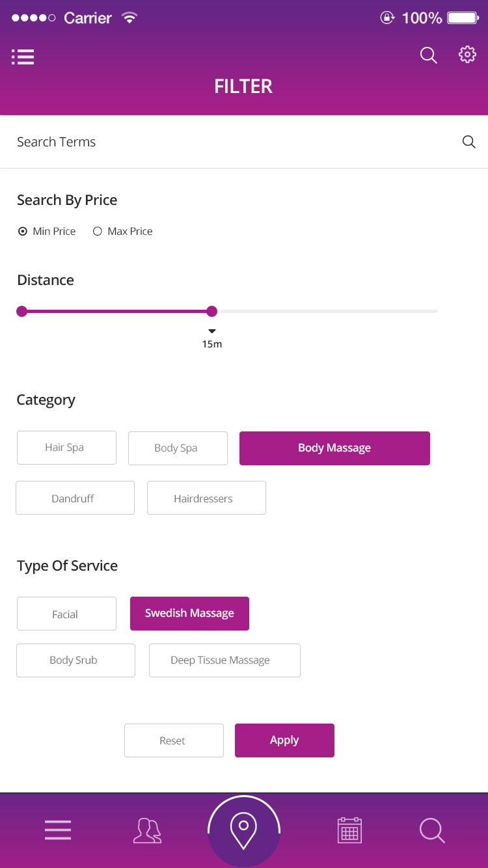Focus the Search Terms input field

pyautogui.click(x=244, y=142)
